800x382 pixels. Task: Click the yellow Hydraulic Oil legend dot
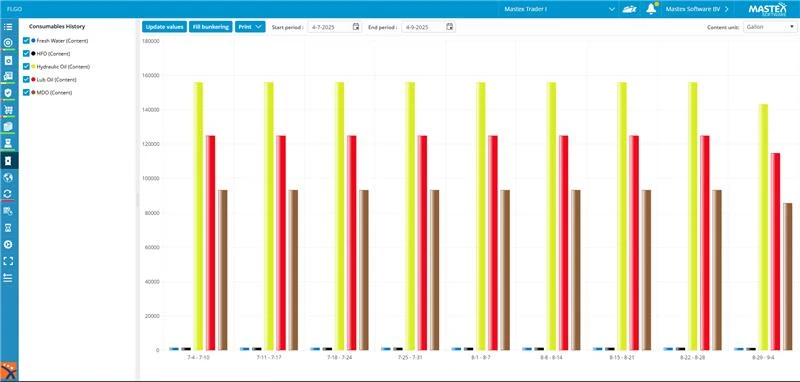pyautogui.click(x=33, y=66)
